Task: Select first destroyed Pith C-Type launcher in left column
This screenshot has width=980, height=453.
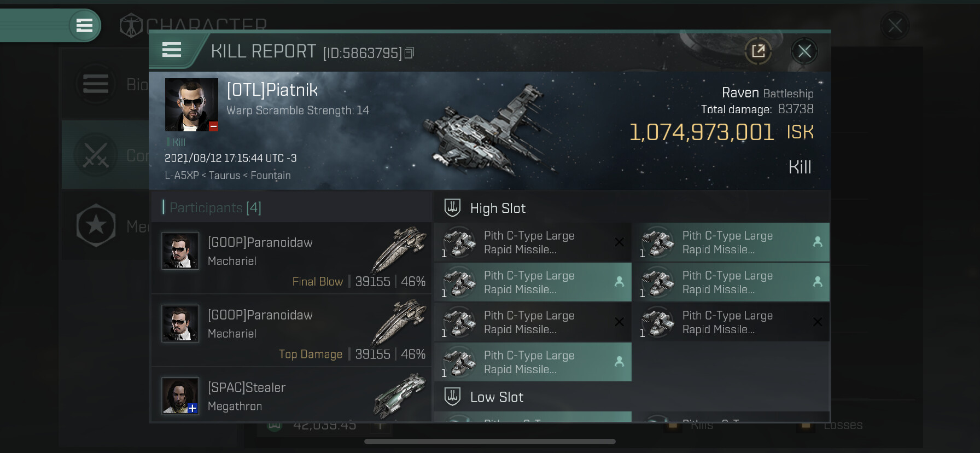Action: [x=533, y=242]
